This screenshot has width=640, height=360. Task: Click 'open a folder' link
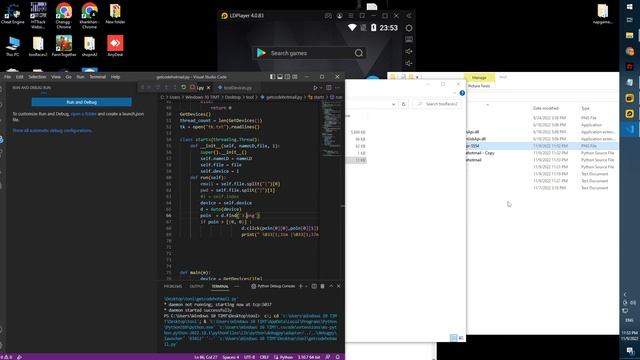tap(84, 114)
